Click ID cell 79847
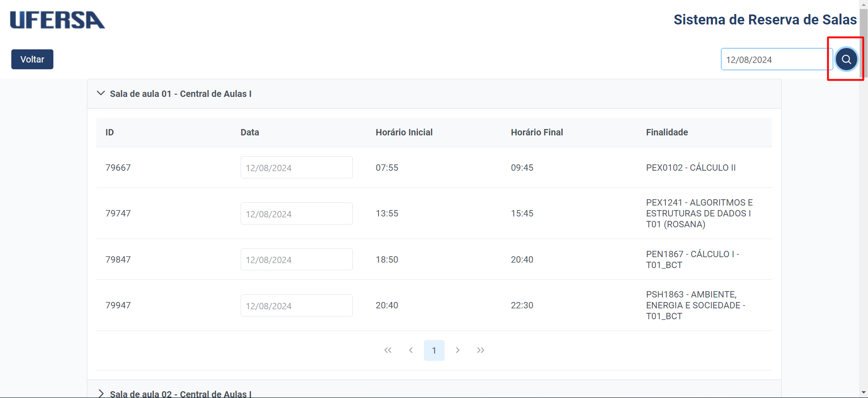 click(118, 259)
